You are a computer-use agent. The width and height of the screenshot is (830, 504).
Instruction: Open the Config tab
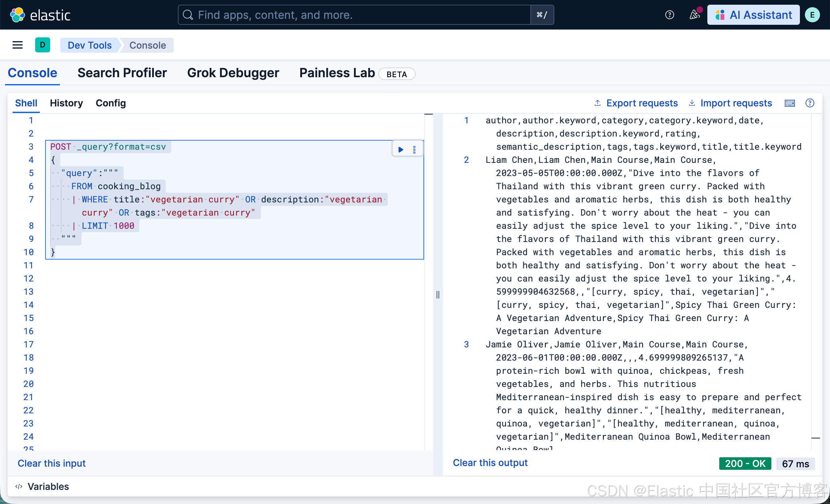[x=110, y=103]
